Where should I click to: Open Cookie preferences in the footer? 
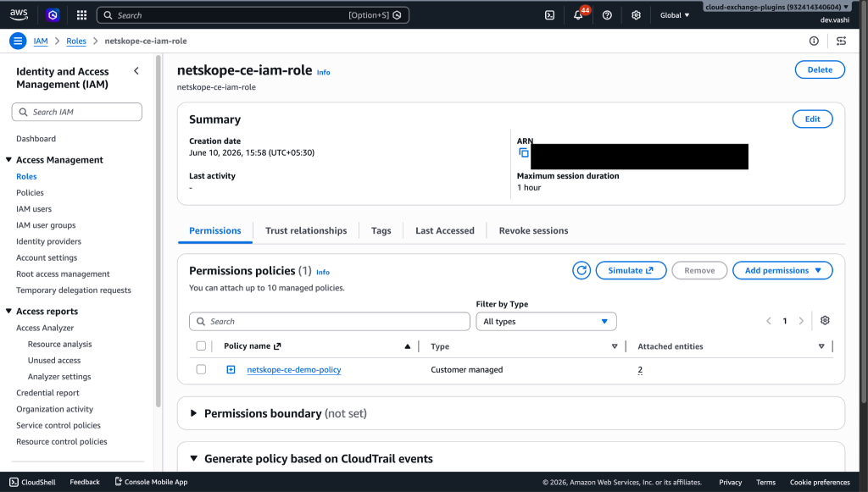820,482
